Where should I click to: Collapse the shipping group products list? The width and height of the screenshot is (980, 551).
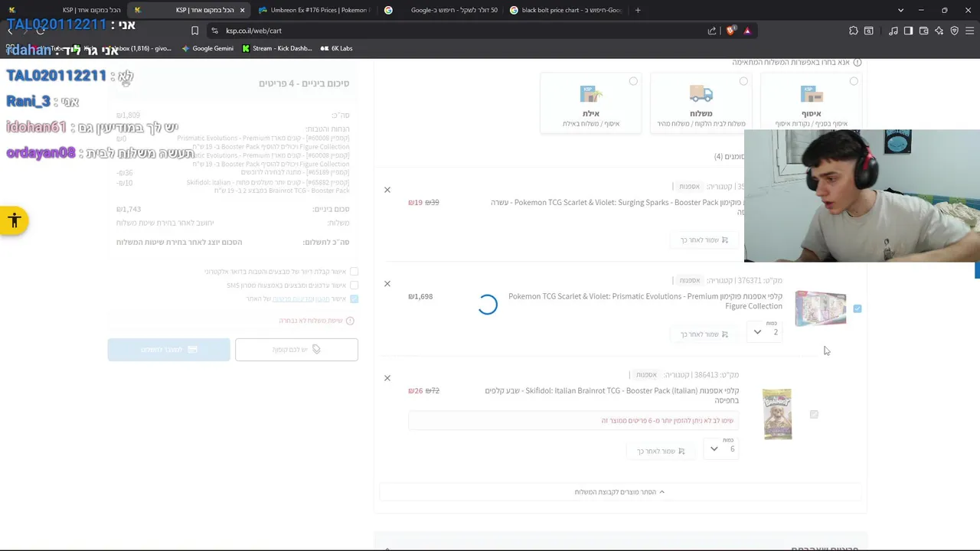(620, 492)
